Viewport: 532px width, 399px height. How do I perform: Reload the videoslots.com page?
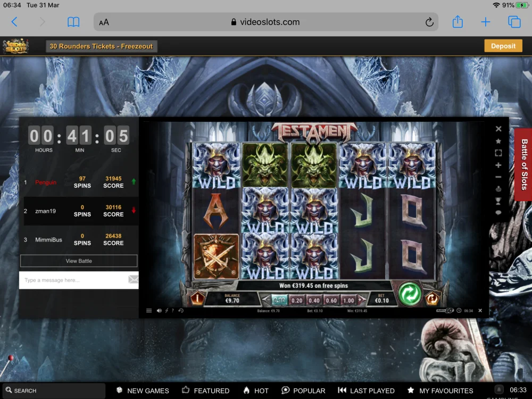(429, 22)
